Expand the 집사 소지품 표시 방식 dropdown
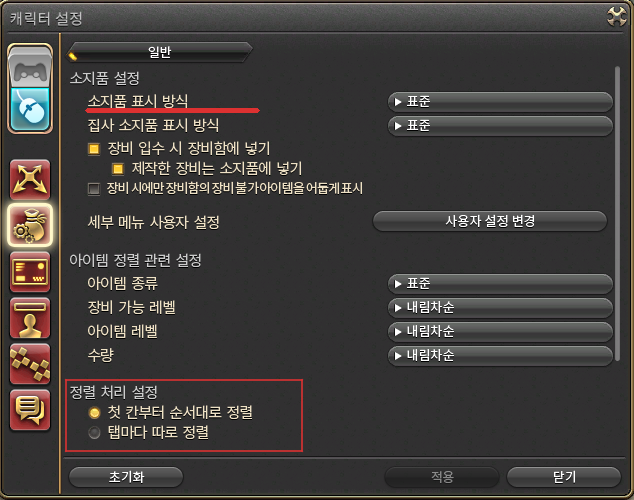 tap(500, 126)
